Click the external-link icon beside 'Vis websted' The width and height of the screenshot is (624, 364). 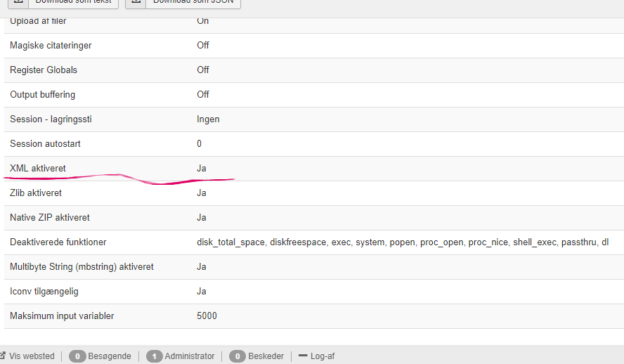click(x=3, y=356)
